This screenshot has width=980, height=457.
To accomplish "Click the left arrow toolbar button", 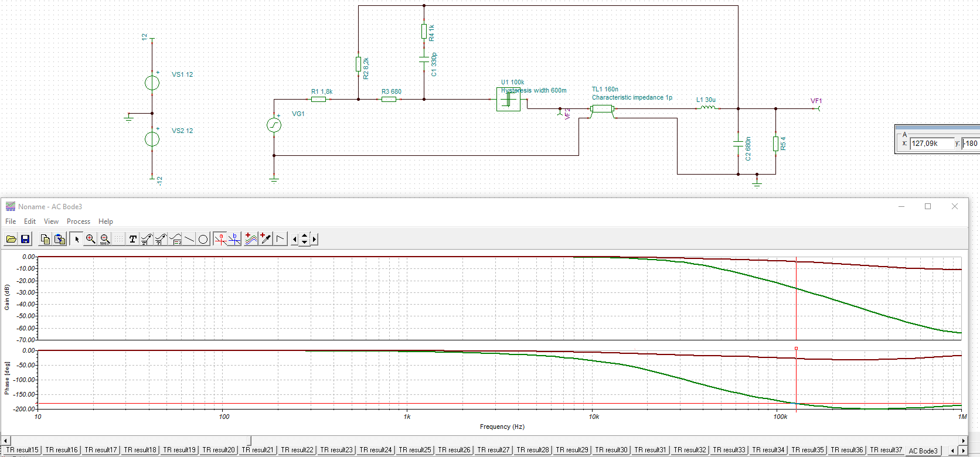I will point(295,239).
